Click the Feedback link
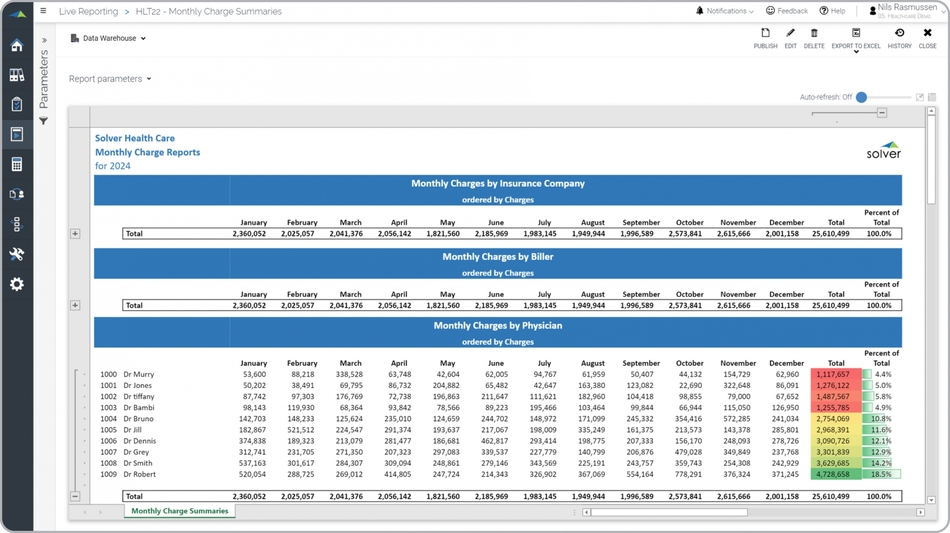The width and height of the screenshot is (950, 533). coord(787,11)
